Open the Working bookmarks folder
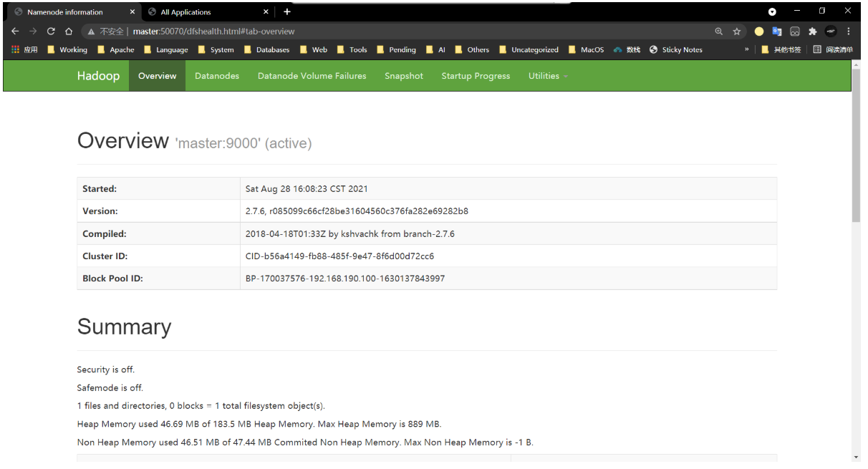 [67, 49]
